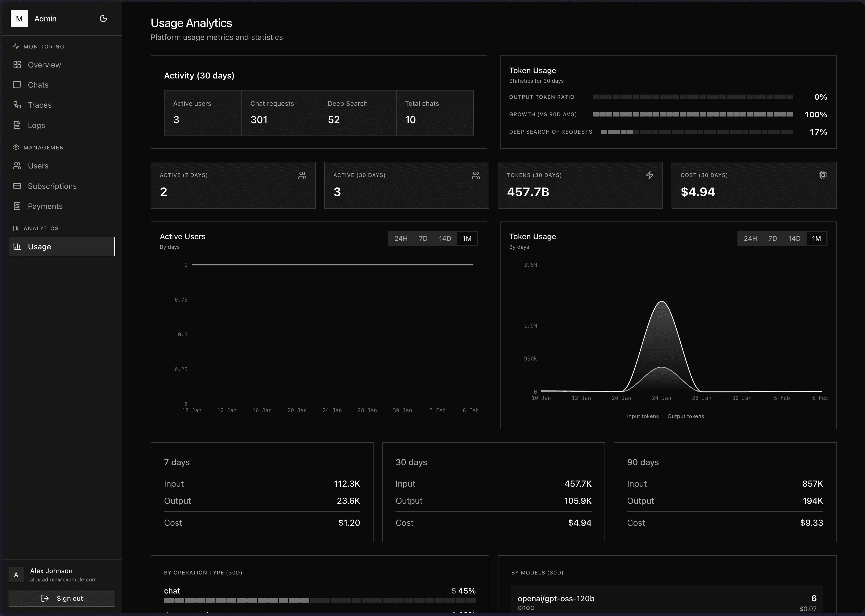Select 14D range on Active Users chart

coord(445,238)
